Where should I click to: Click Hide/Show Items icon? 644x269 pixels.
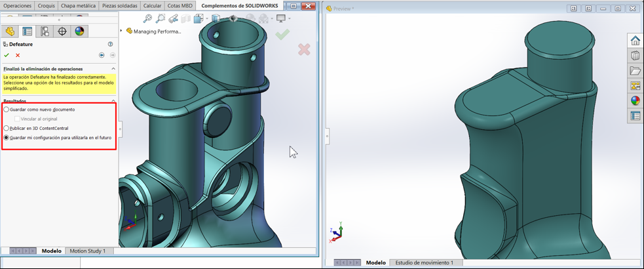click(x=234, y=18)
